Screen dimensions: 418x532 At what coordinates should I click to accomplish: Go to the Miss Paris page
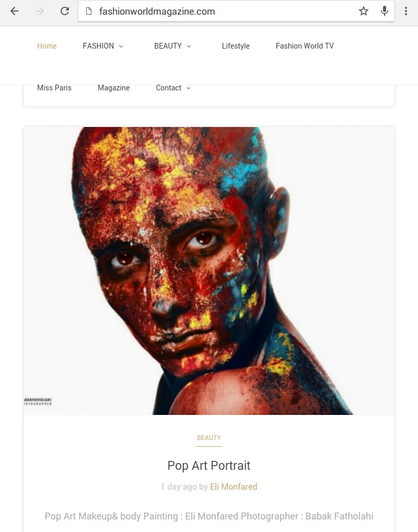[x=54, y=88]
